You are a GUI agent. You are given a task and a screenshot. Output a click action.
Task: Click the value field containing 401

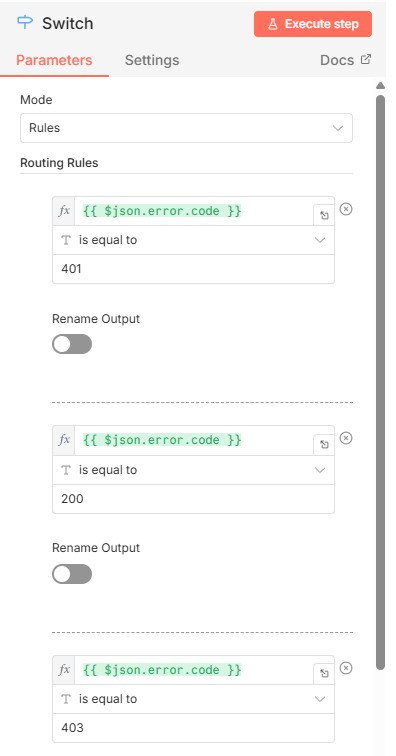(193, 269)
